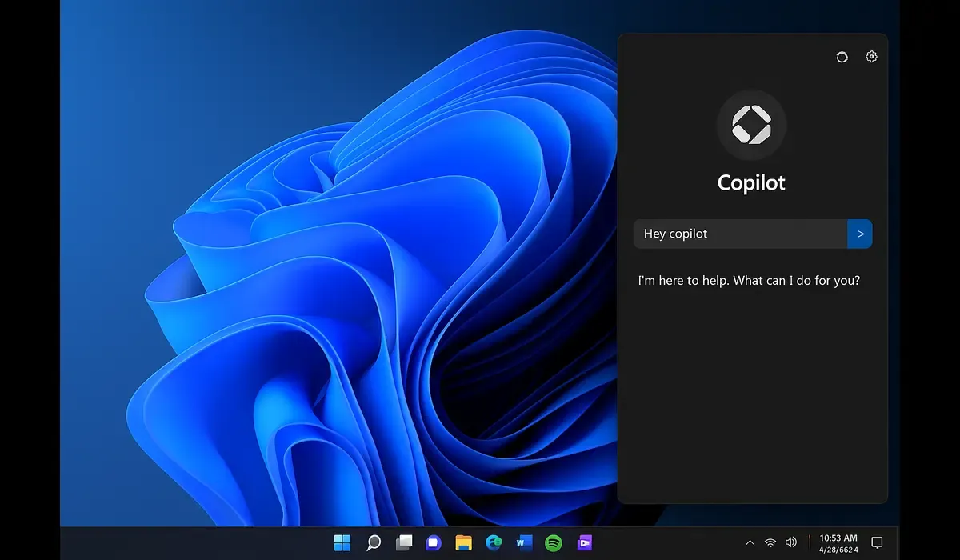The width and height of the screenshot is (960, 560).
Task: Click the 'I'm here to help' message
Action: [x=750, y=281]
